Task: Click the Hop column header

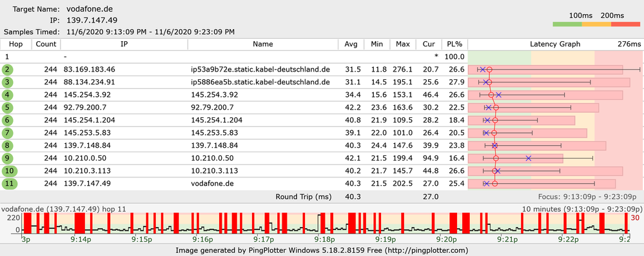Action: click(15, 44)
